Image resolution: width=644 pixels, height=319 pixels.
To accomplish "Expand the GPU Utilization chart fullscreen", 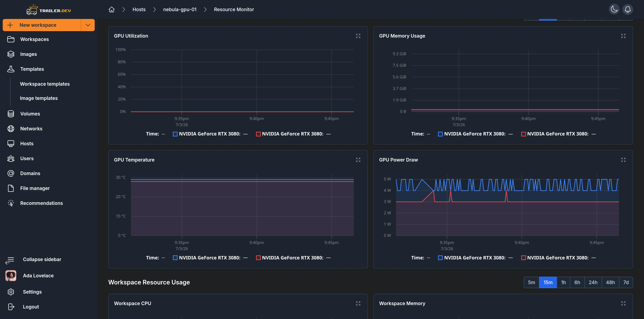I will click(x=358, y=36).
